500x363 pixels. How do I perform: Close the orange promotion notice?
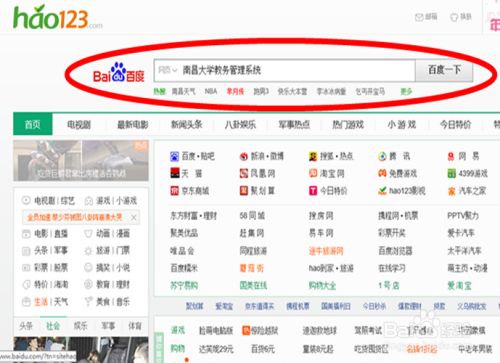[134, 218]
